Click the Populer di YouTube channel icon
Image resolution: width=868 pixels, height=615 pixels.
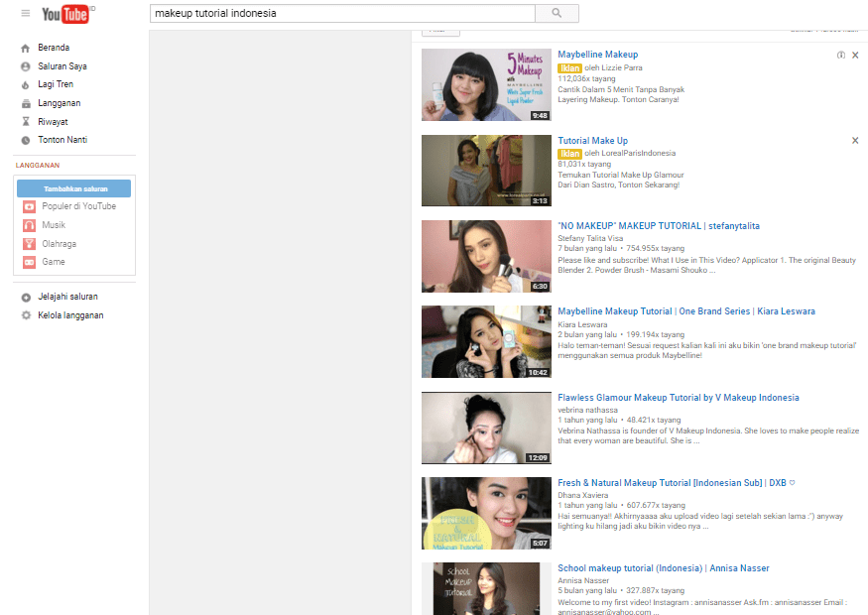(30, 206)
